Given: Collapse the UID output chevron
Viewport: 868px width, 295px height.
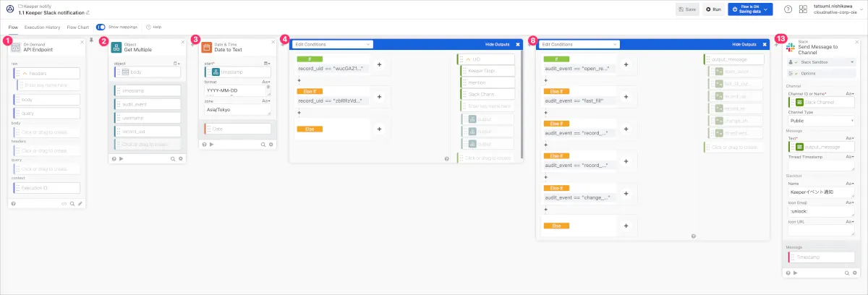Looking at the screenshot, I should (467, 59).
